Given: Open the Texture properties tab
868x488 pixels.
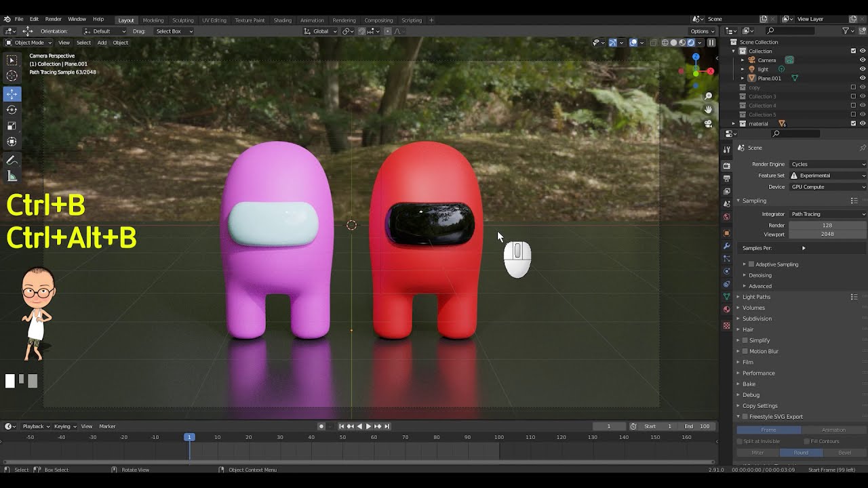Looking at the screenshot, I should click(727, 326).
